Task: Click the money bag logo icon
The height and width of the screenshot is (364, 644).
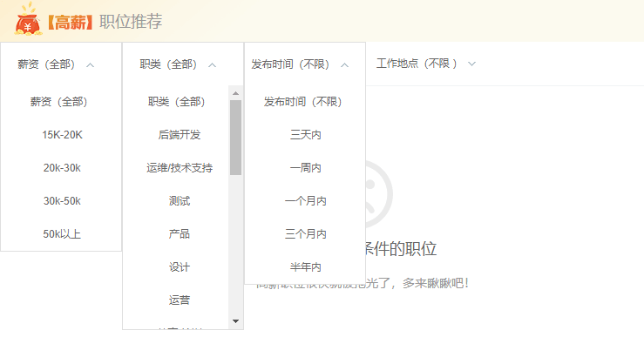Action: 29,20
